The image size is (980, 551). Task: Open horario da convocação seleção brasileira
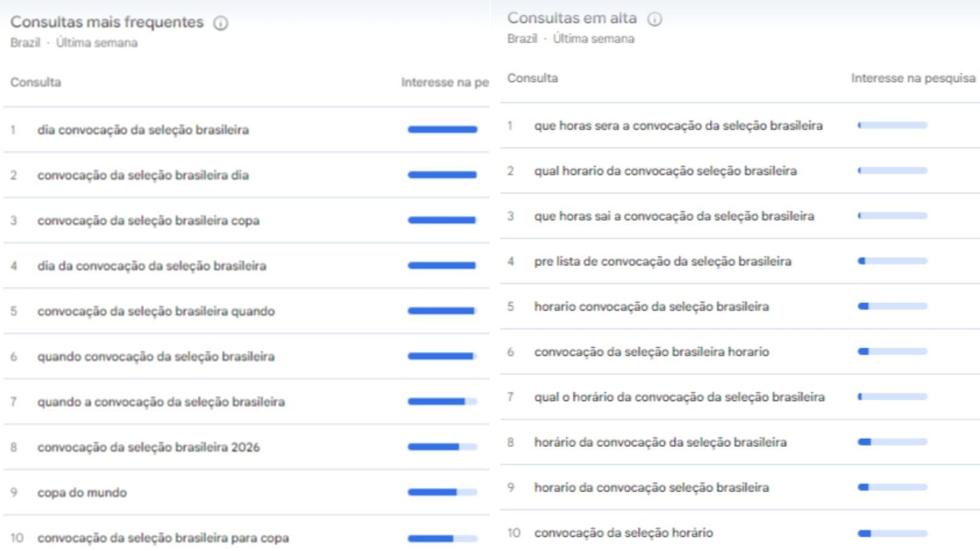pyautogui.click(x=651, y=487)
